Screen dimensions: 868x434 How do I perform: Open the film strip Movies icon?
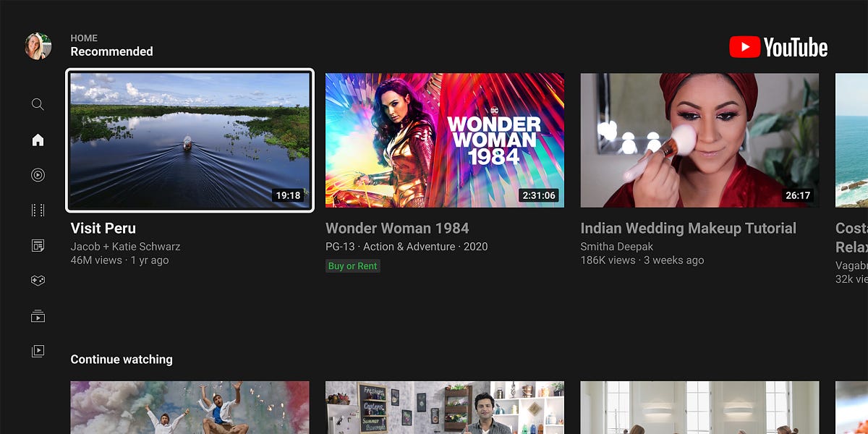[38, 210]
